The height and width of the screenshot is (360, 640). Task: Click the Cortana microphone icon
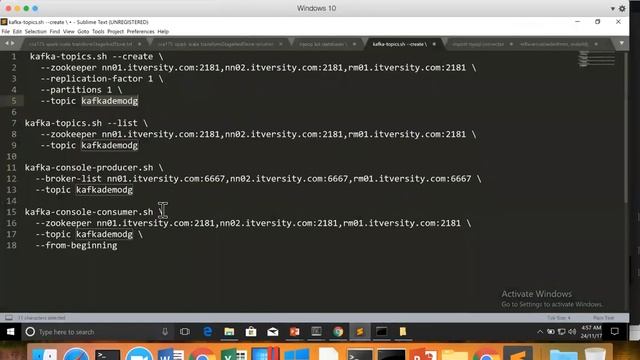pyautogui.click(x=165, y=332)
